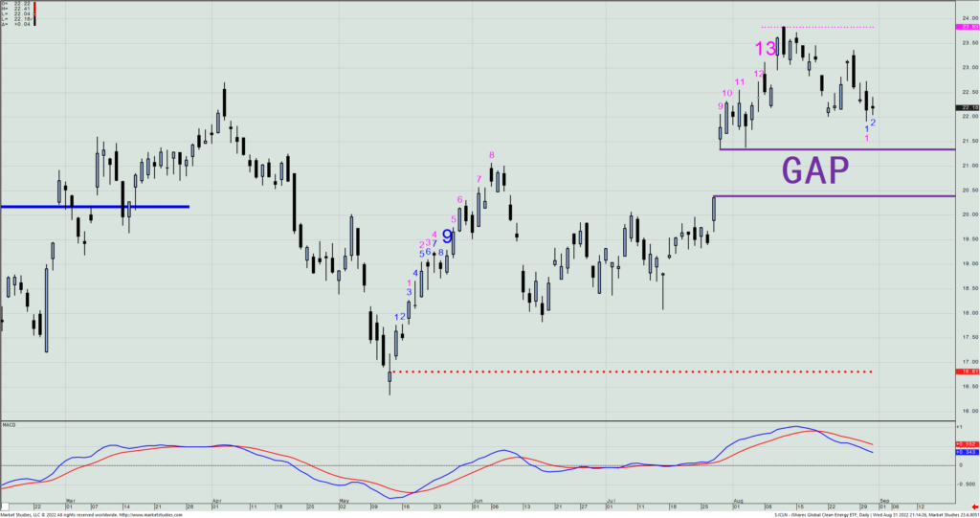980x518 pixels.
Task: Select the lower purple gap boundary line
Action: (x=834, y=196)
